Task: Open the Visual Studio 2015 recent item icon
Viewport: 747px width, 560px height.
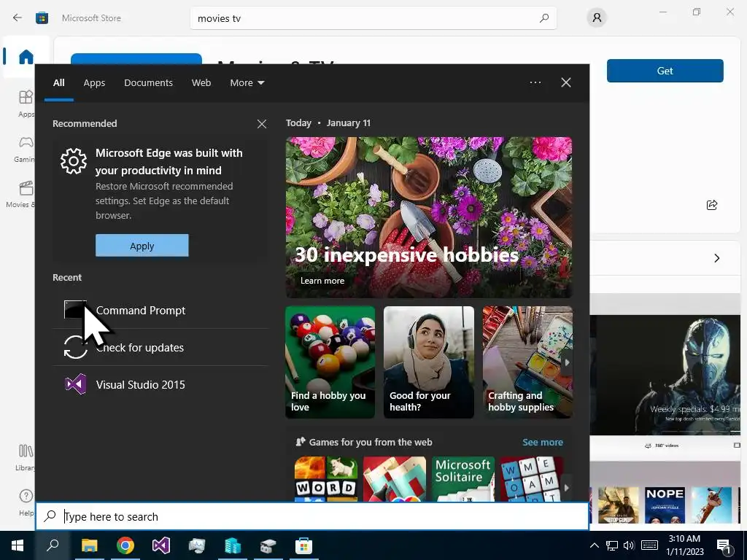Action: [76, 384]
